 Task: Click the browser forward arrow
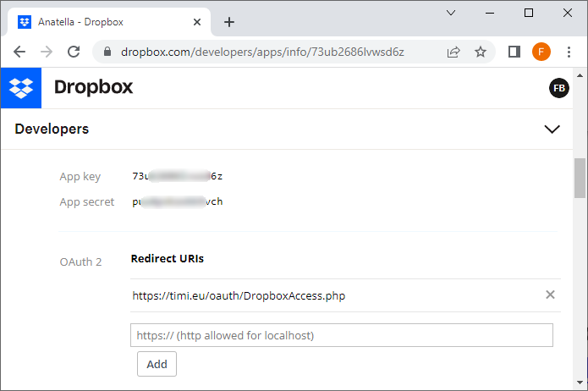pos(47,52)
